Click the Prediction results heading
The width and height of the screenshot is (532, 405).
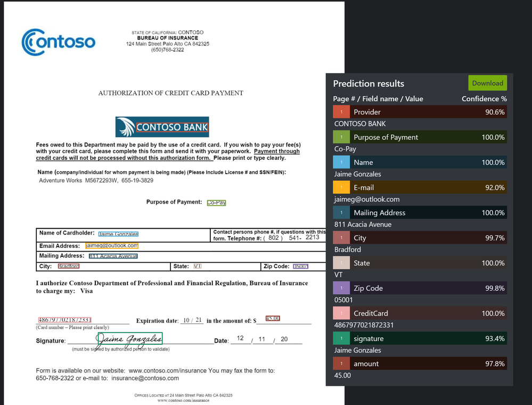click(x=369, y=84)
